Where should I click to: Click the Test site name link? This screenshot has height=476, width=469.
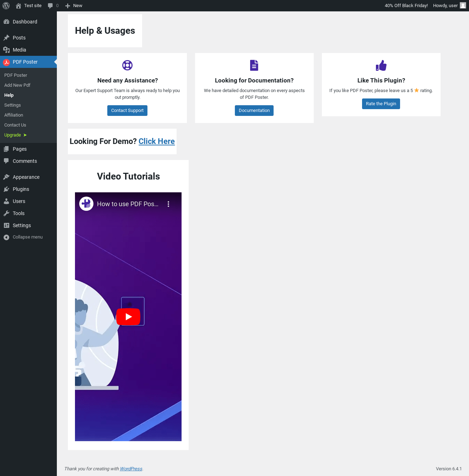[x=33, y=6]
